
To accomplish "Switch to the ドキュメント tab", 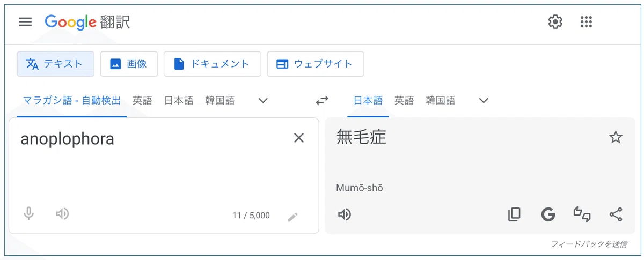I will click(212, 64).
